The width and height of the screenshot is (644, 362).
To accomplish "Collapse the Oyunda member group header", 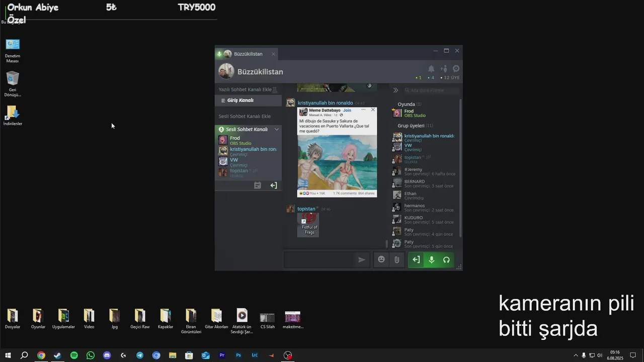I will pyautogui.click(x=410, y=104).
